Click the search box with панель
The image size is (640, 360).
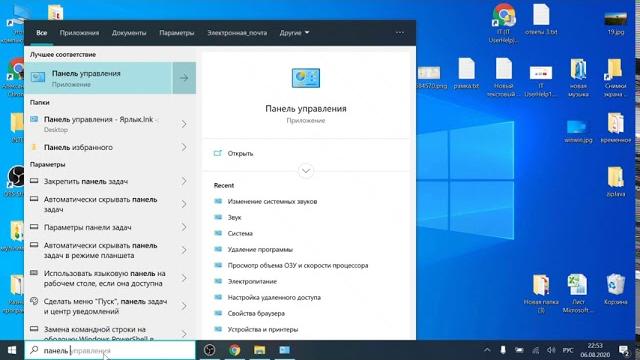110,350
